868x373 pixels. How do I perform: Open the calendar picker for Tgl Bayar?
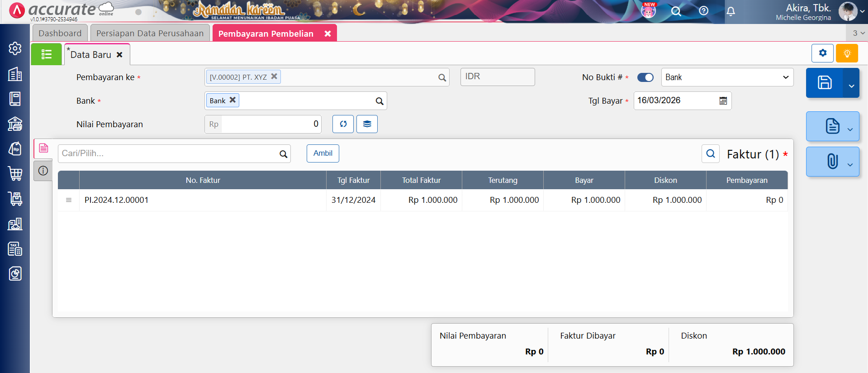[x=723, y=101]
